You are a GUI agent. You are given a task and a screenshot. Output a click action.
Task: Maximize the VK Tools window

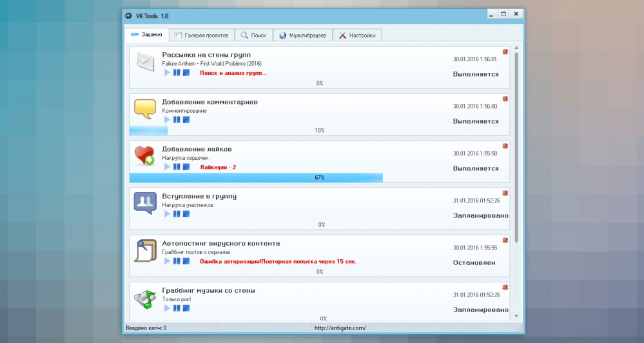point(503,14)
